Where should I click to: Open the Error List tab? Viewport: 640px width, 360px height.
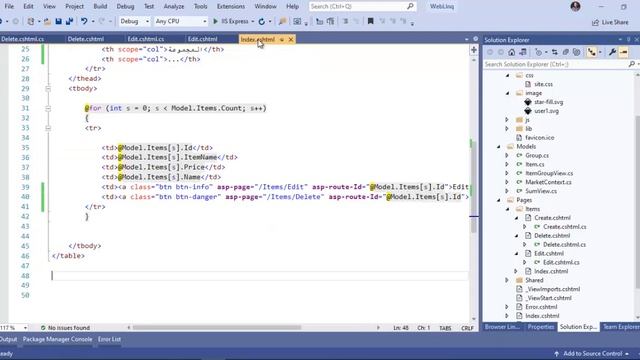click(x=109, y=339)
